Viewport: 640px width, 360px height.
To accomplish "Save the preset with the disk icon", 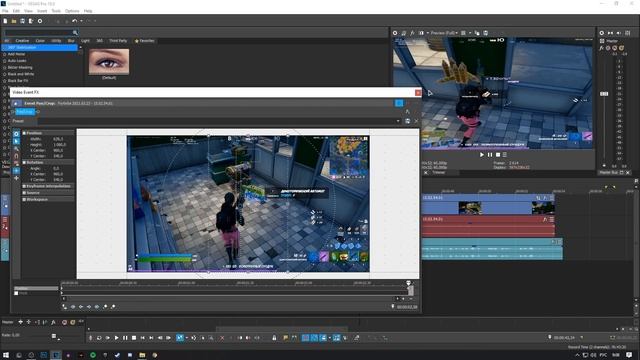I will (407, 121).
